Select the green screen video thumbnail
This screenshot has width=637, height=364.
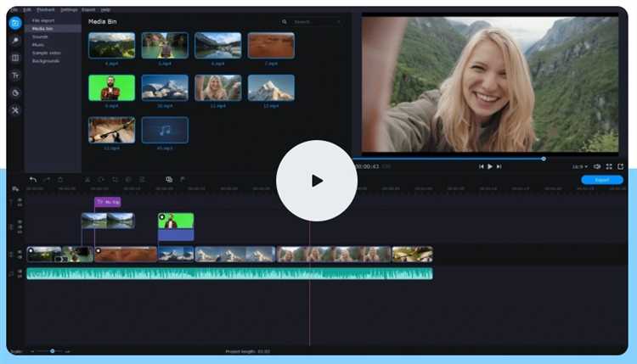click(x=111, y=87)
